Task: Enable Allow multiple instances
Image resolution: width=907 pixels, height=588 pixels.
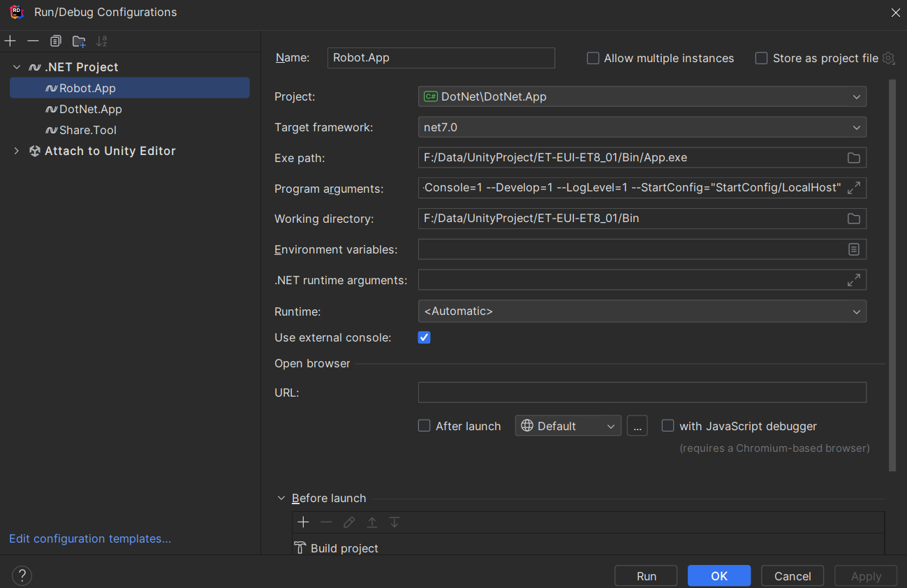Action: point(593,59)
